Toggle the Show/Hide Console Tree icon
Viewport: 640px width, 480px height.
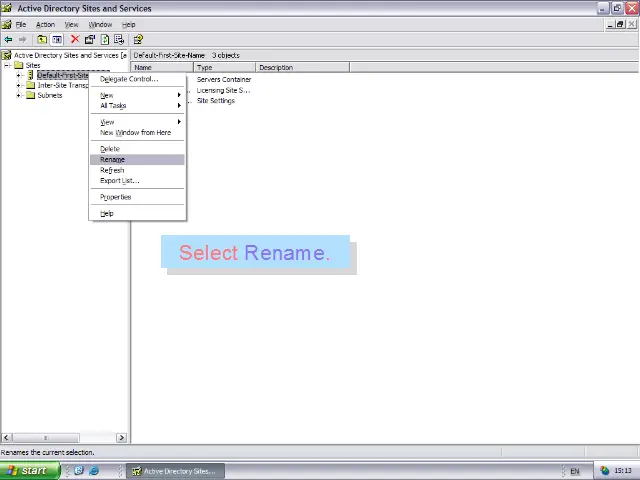(57, 40)
